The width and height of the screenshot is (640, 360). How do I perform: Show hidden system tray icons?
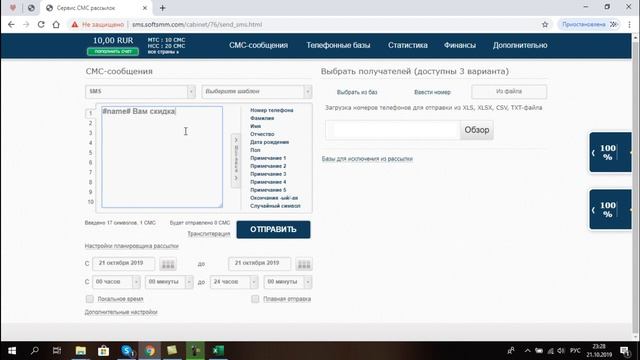coord(527,351)
